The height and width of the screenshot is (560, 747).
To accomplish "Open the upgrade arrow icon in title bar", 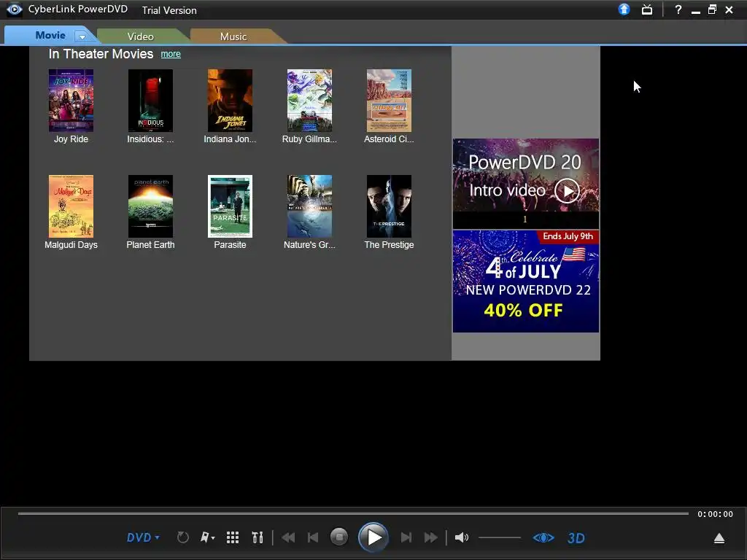I will pyautogui.click(x=624, y=9).
